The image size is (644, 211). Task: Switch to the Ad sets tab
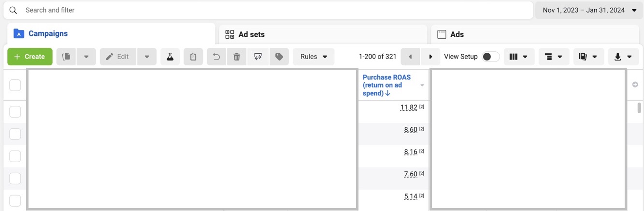pyautogui.click(x=251, y=34)
